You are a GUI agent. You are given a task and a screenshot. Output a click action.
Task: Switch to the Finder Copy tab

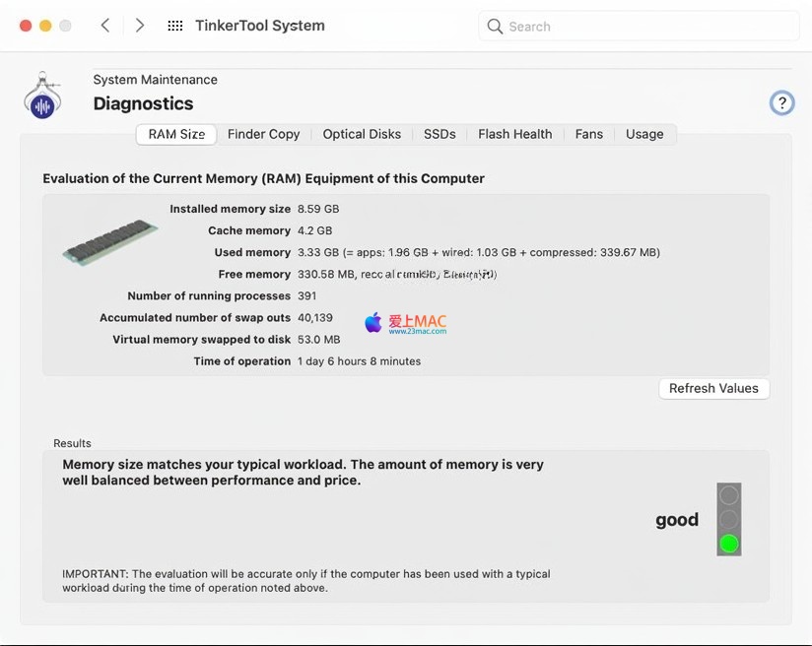263,134
